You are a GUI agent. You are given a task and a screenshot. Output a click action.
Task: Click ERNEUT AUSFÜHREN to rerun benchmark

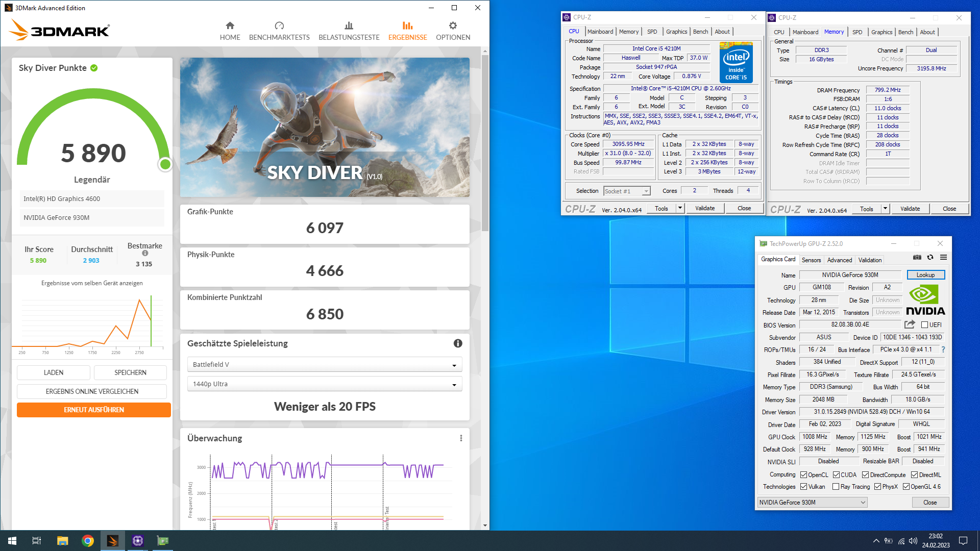coord(94,410)
